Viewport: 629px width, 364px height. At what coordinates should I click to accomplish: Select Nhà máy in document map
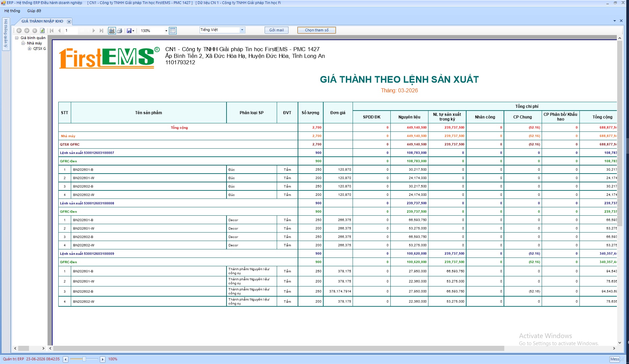34,43
